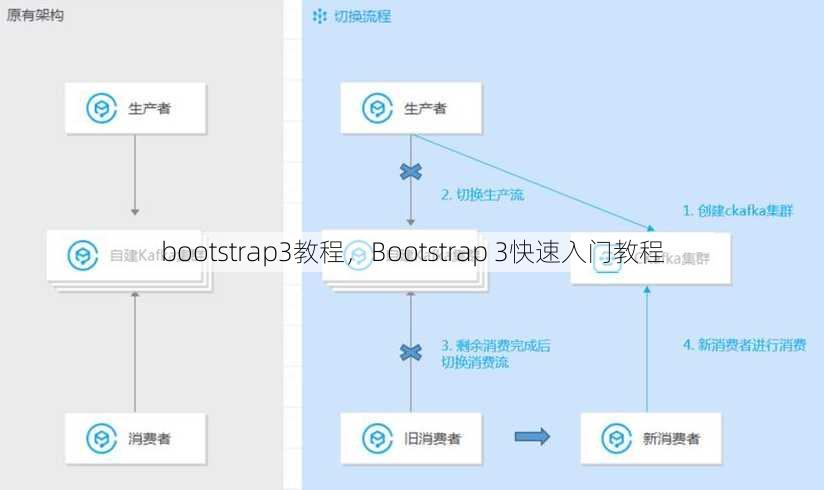Select the 原有架构 heading text

[35, 15]
